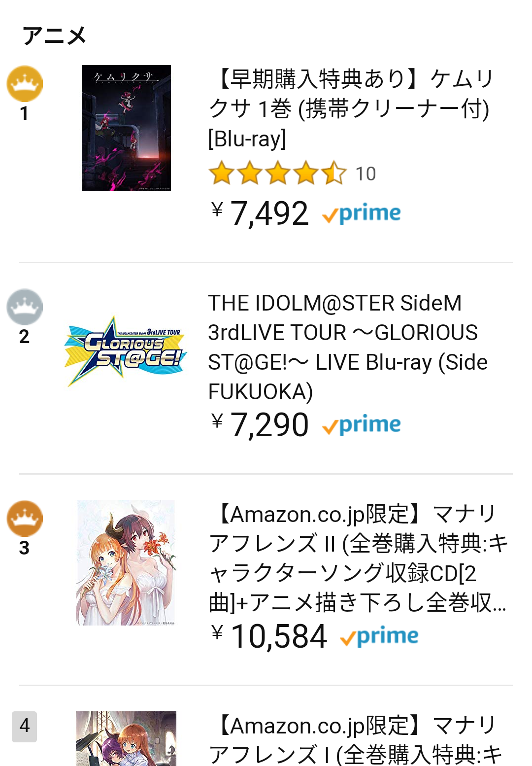Click the prime logo beside ¥10,584
Image resolution: width=532 pixels, height=766 pixels.
[x=379, y=637]
